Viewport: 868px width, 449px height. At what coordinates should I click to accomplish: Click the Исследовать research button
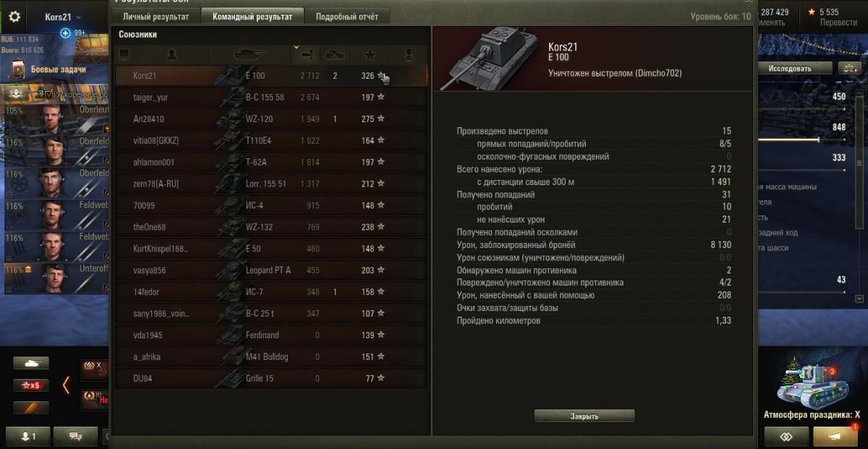pos(789,68)
